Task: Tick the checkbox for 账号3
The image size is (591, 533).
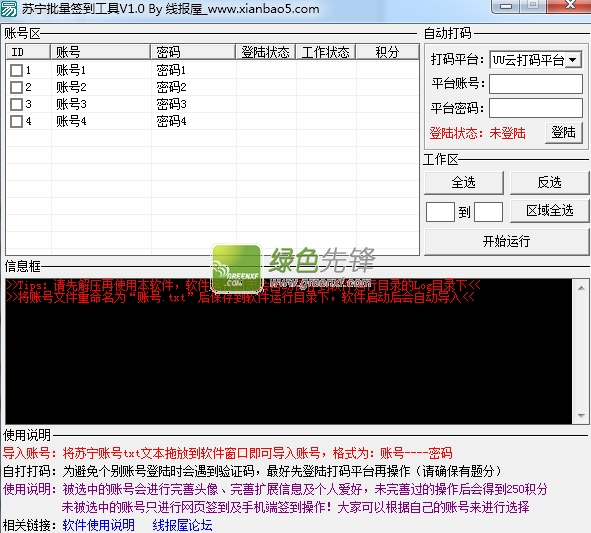Action: point(16,104)
